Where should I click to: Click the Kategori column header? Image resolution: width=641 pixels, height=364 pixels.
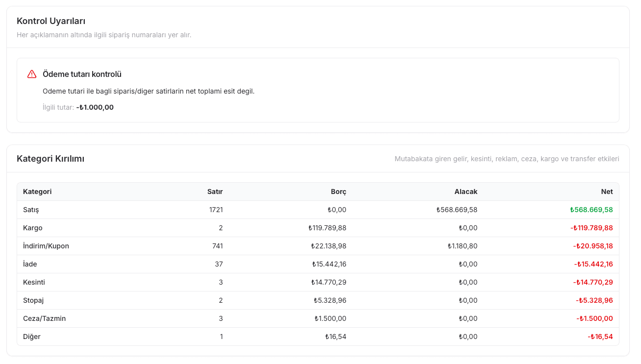(37, 192)
